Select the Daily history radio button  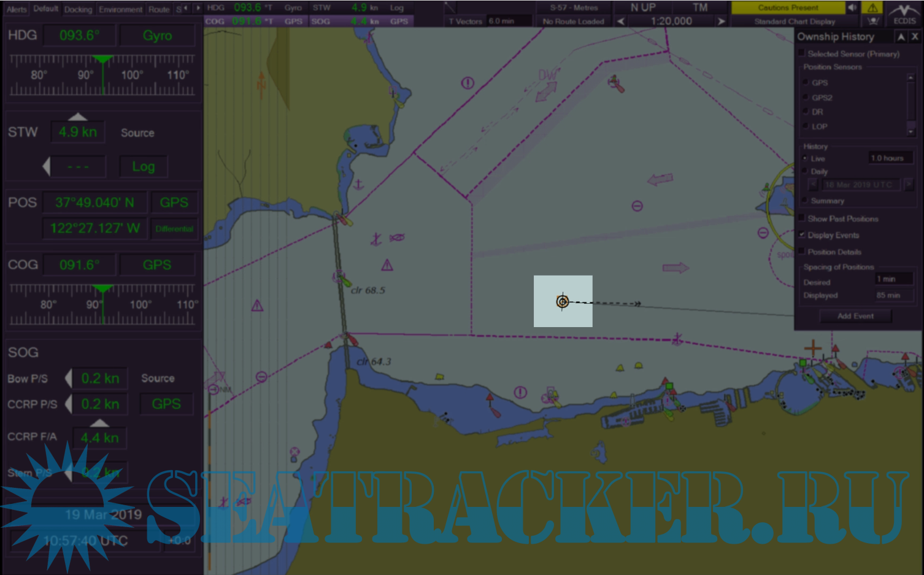point(806,171)
